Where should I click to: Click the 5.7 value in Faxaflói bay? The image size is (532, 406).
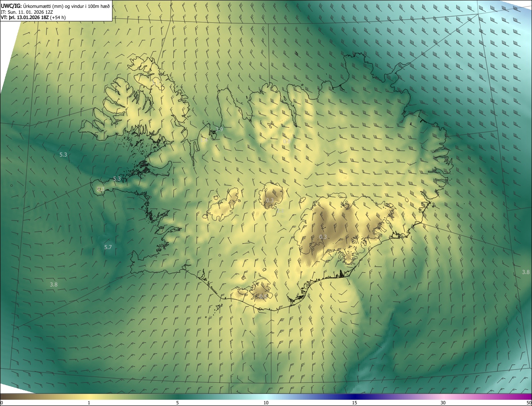pos(108,247)
